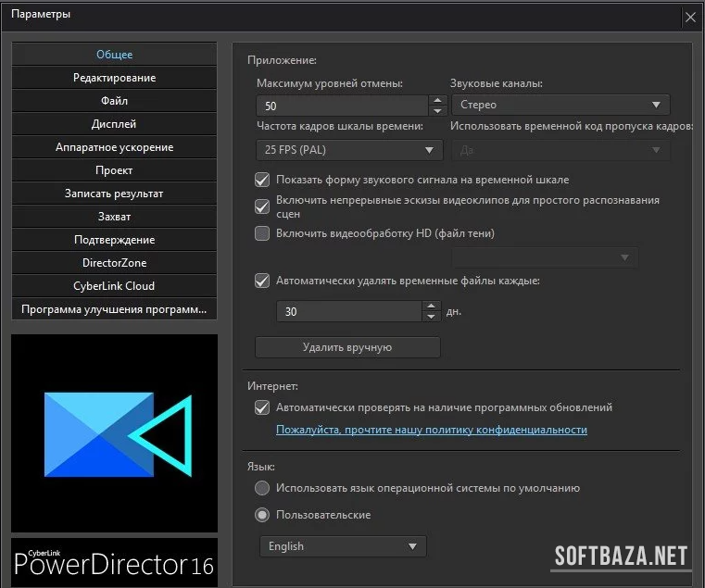Click the max undo levels input field
The width and height of the screenshot is (705, 588).
tap(342, 106)
